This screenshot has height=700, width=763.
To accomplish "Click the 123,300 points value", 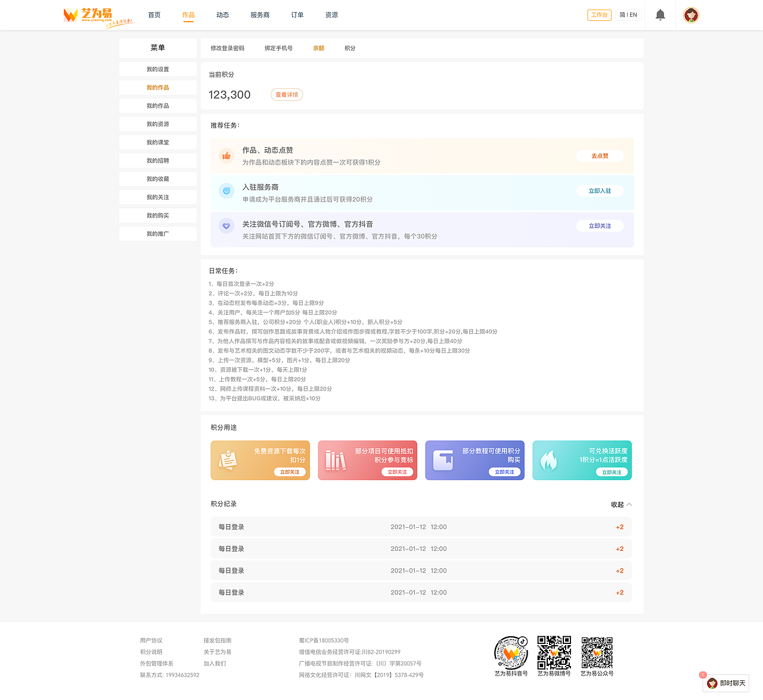I will pyautogui.click(x=229, y=95).
